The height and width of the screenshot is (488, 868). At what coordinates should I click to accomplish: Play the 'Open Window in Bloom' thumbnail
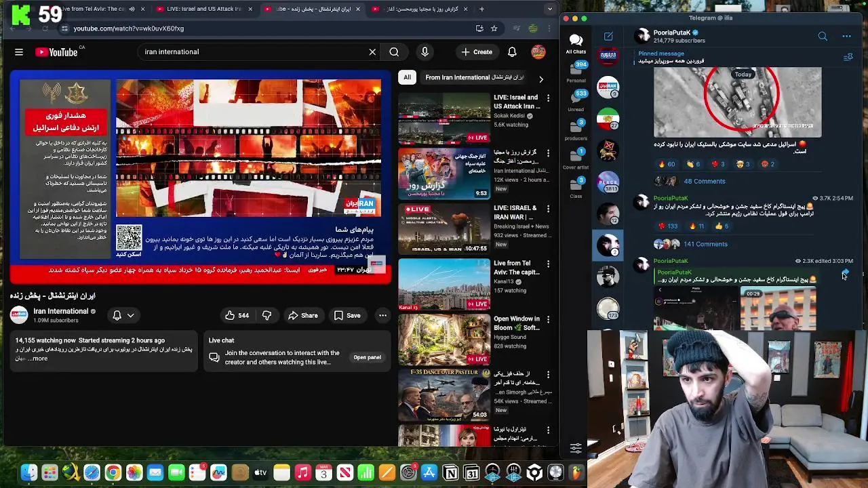pos(444,339)
